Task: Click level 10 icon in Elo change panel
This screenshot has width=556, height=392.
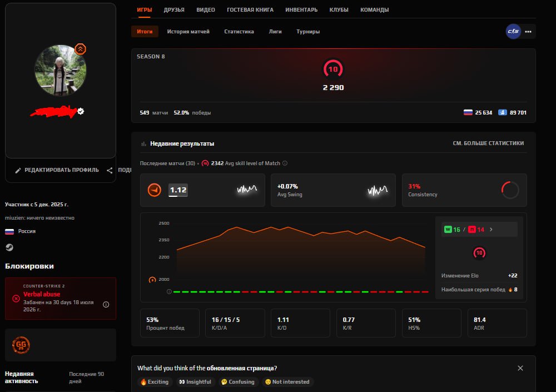Action: pyautogui.click(x=479, y=253)
